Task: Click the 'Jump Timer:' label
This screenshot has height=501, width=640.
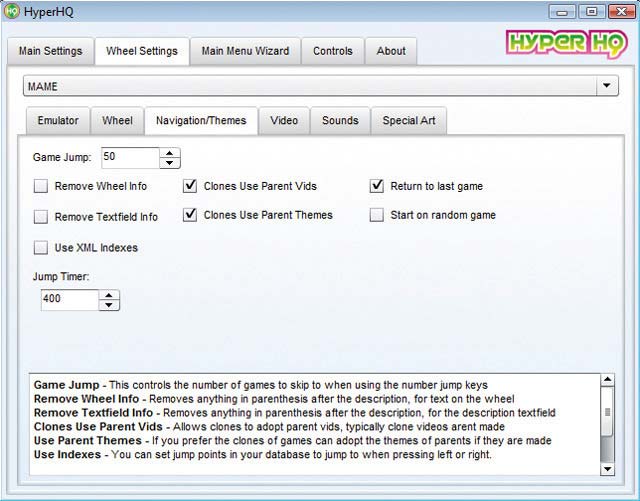Action: [x=61, y=276]
